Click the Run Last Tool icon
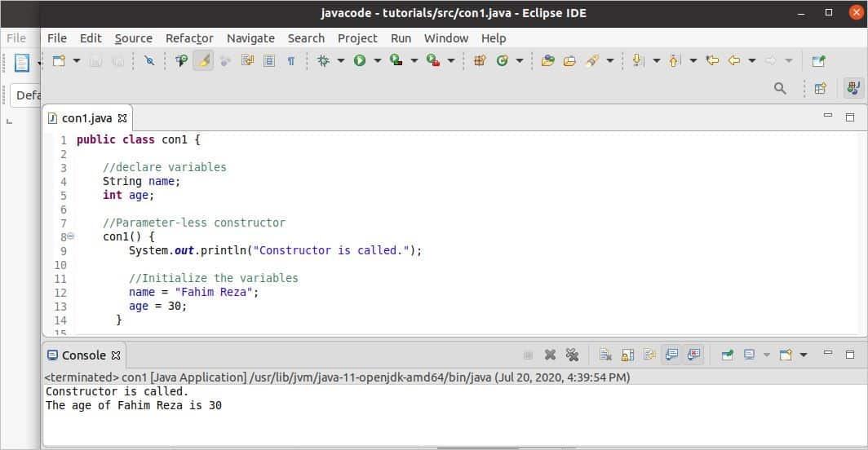This screenshot has height=450, width=868. (433, 61)
